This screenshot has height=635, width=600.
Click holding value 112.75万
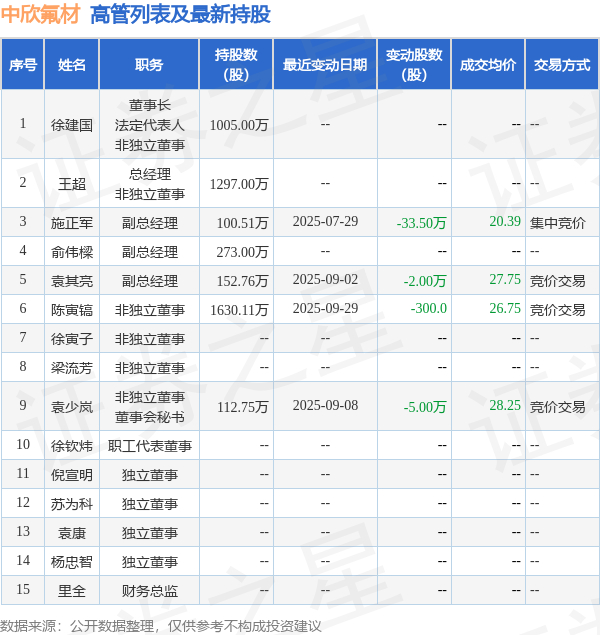(242, 407)
